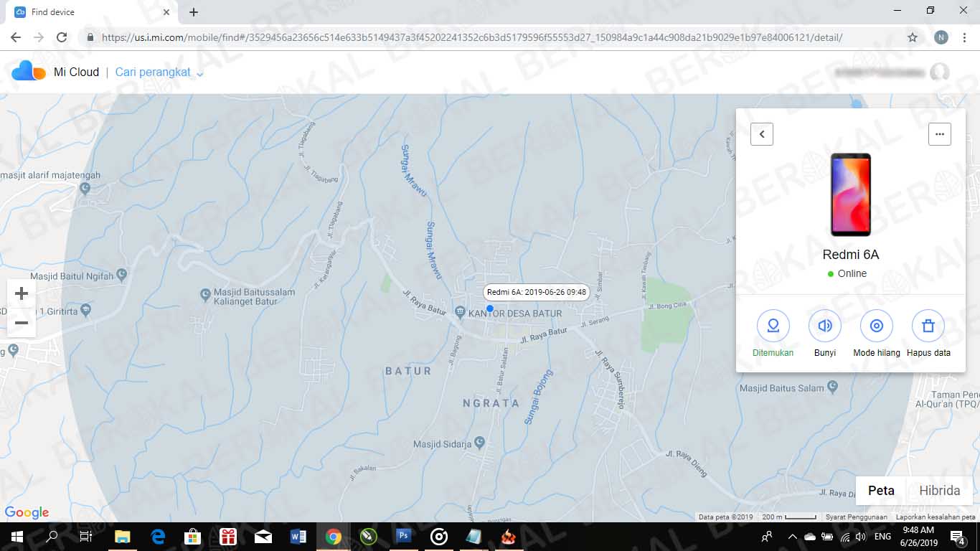This screenshot has width=980, height=551.
Task: Zoom in the map with plus button
Action: pos(22,293)
